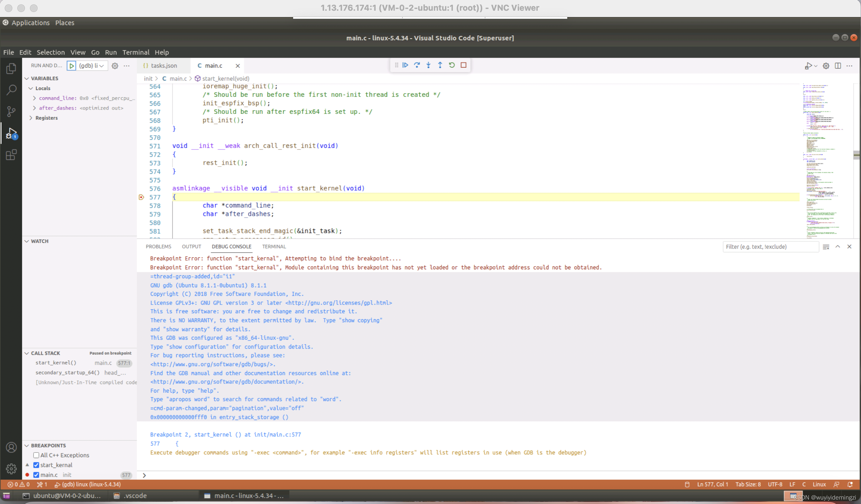Click Step Out in the debug toolbar
The width and height of the screenshot is (861, 504).
click(440, 65)
